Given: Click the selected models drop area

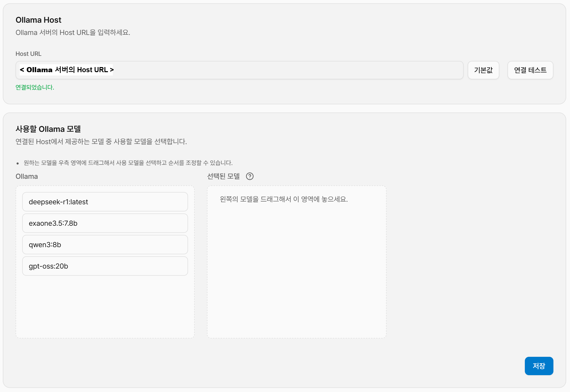Looking at the screenshot, I should click(297, 262).
